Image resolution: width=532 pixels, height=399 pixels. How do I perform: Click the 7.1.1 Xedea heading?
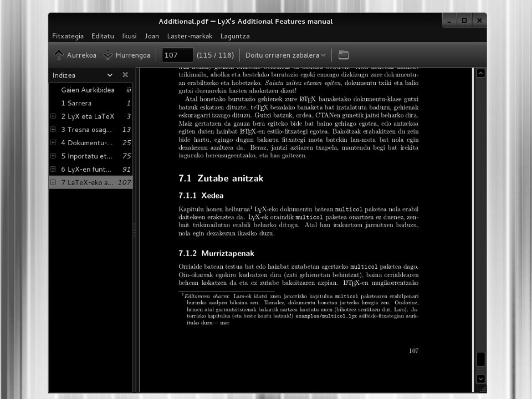201,196
